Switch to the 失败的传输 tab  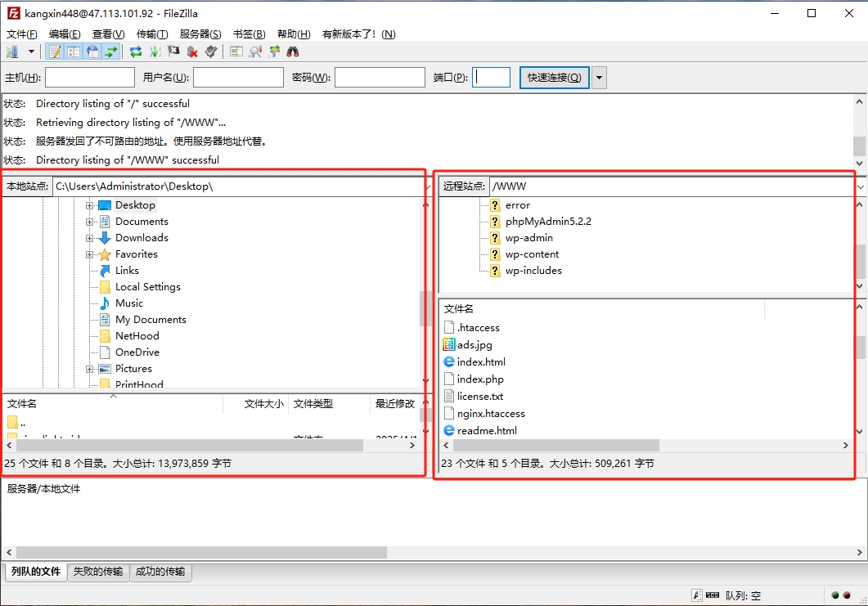pyautogui.click(x=98, y=572)
